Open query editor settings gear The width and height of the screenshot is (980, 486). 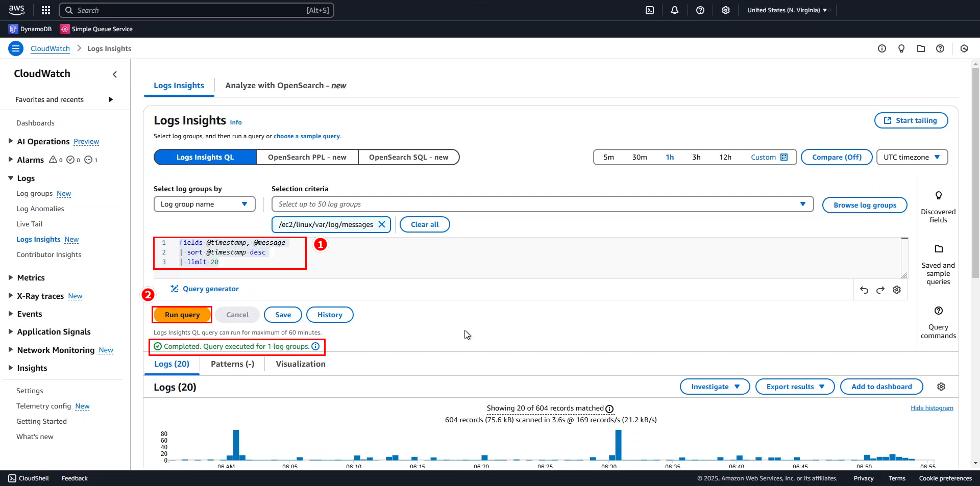(x=897, y=290)
